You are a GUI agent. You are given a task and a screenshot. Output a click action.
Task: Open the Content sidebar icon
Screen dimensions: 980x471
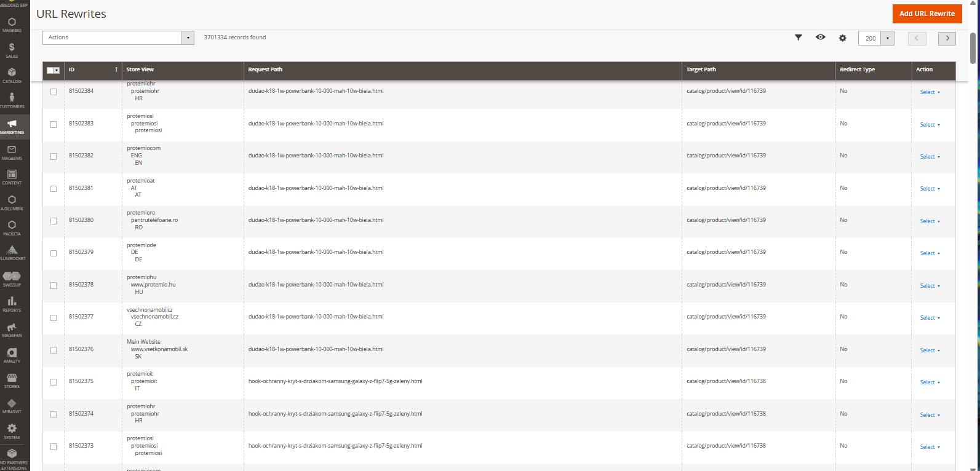coord(12,177)
